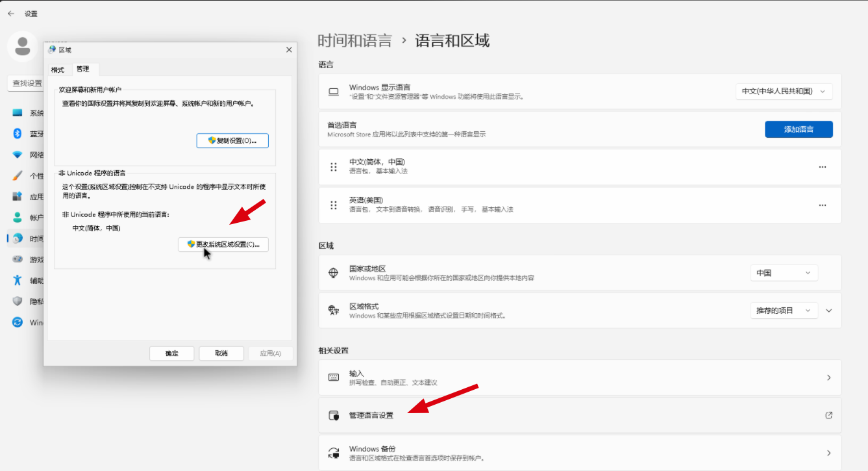Click the 非 Unicode 程序的语言 group label
Viewport: 868px width, 471px height.
point(92,173)
